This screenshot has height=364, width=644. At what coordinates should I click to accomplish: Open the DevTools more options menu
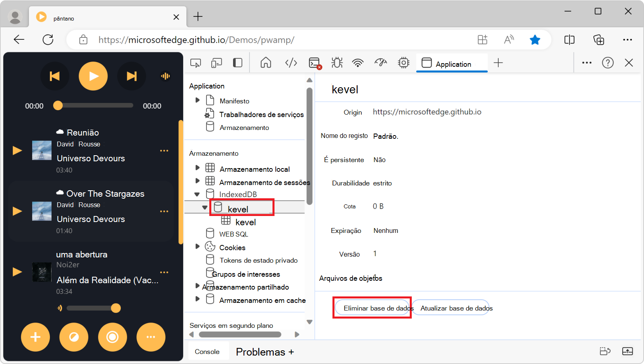(x=586, y=63)
